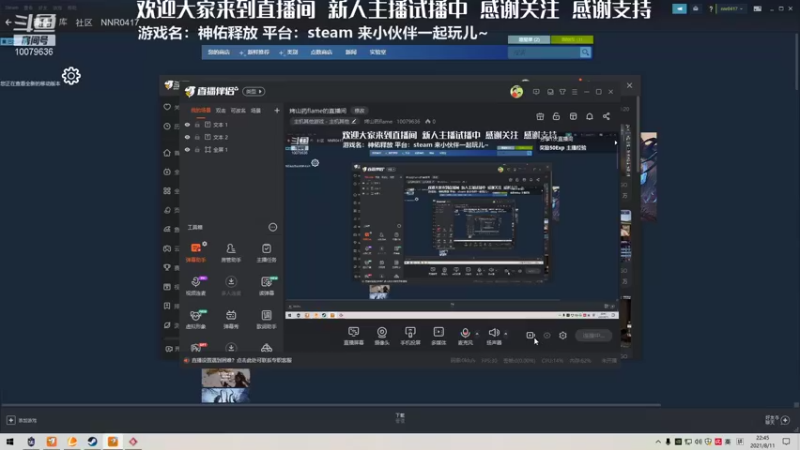This screenshot has height=450, width=800.
Task: Open the notification bell icon
Action: click(589, 116)
